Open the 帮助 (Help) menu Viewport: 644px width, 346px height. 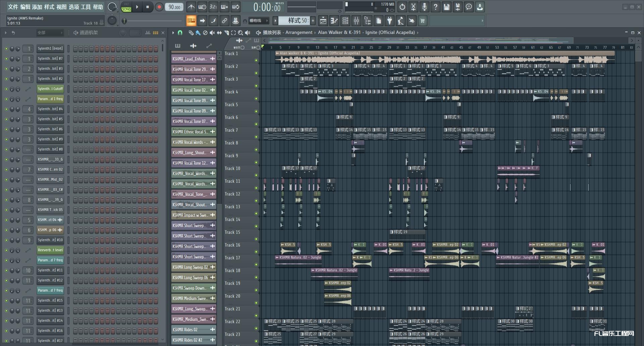tap(98, 7)
